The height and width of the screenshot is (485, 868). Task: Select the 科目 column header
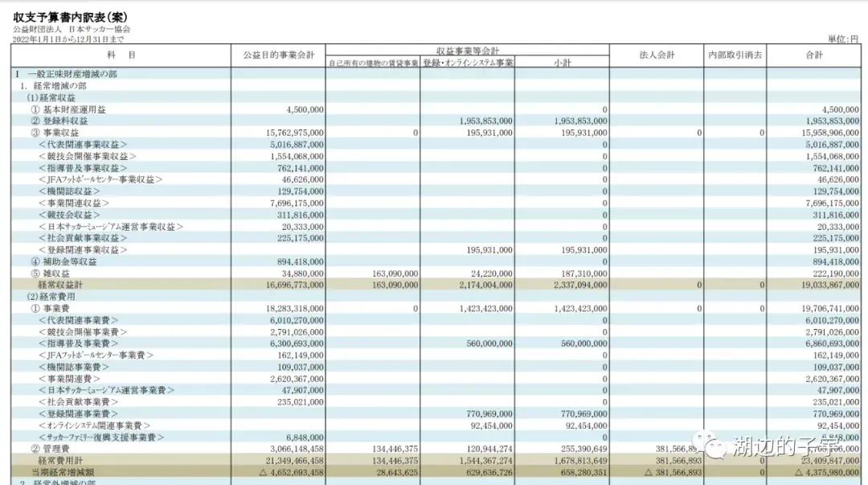point(121,55)
